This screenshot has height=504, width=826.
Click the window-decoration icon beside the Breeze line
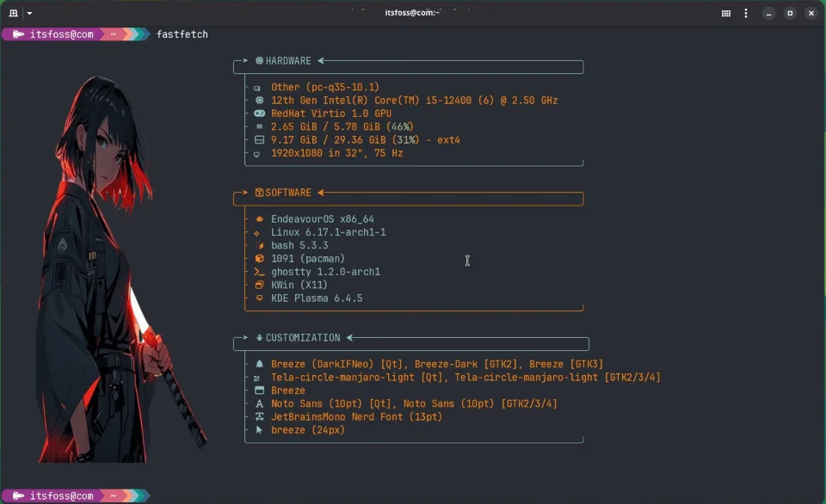pos(259,390)
